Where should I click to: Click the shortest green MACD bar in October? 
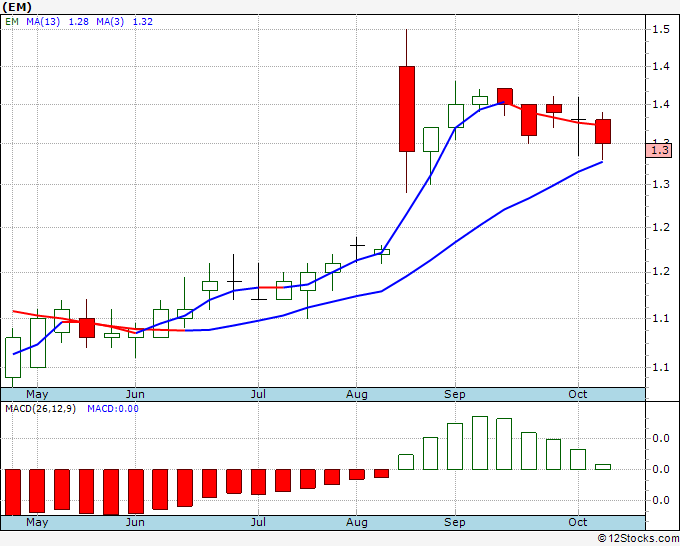coord(603,467)
